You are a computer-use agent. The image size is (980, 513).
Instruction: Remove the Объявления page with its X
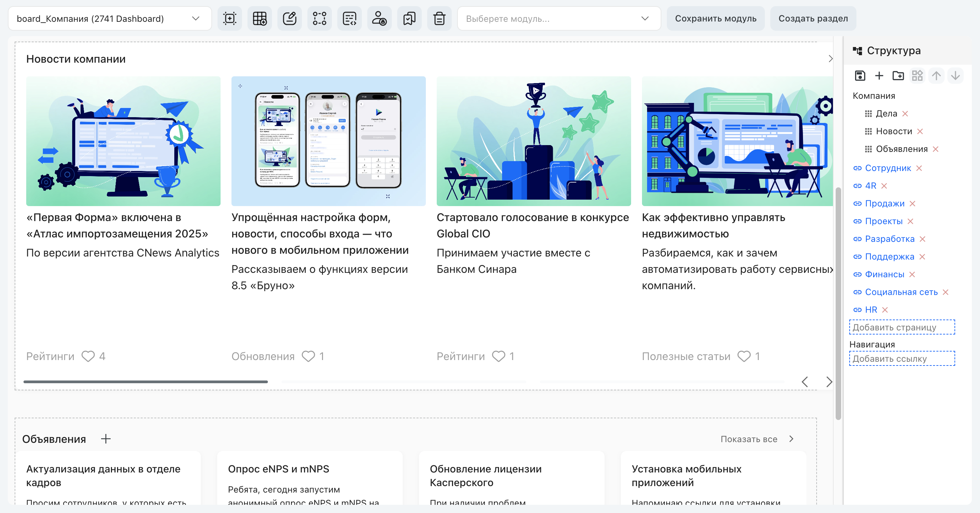tap(936, 149)
